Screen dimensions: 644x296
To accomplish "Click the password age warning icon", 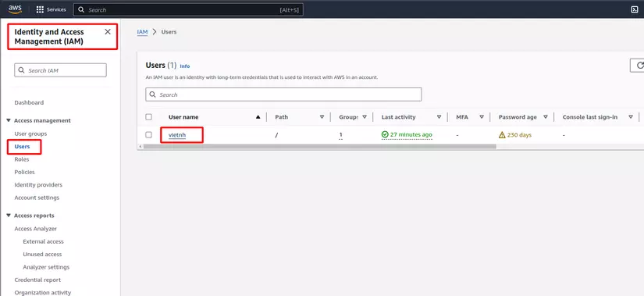I will coord(502,135).
